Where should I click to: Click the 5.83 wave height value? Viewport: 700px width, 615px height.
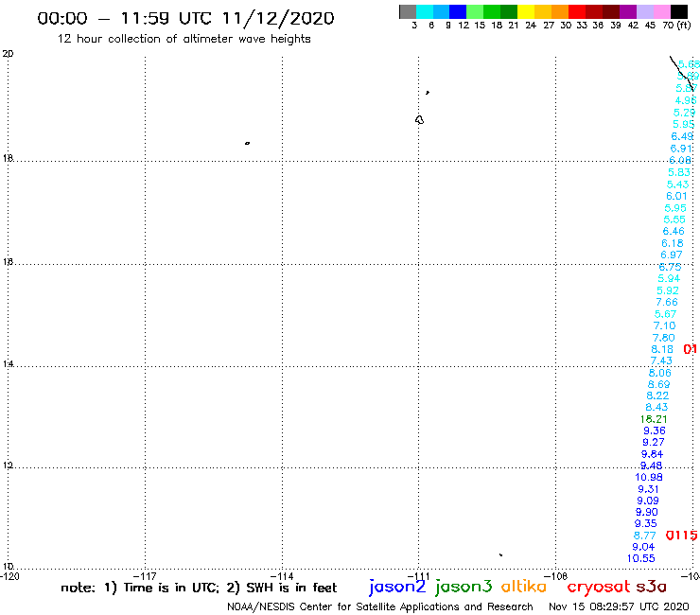679,172
